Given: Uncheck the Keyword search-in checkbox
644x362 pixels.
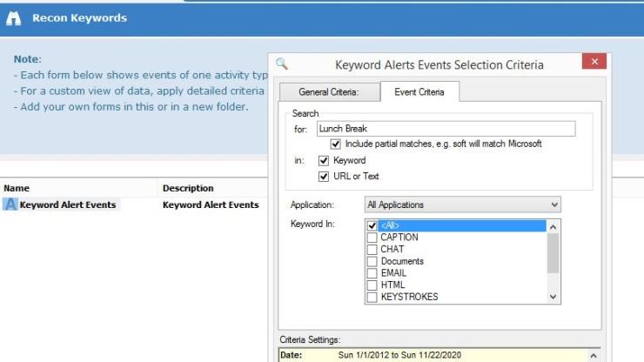Looking at the screenshot, I should (324, 161).
